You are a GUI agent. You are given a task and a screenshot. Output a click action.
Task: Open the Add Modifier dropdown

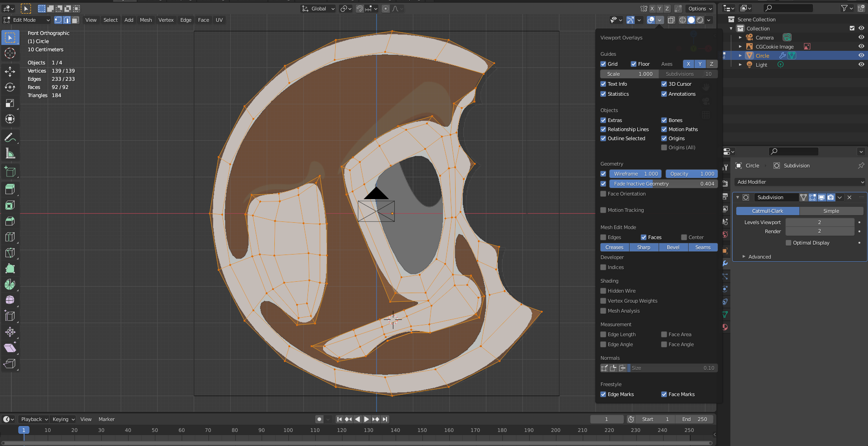[x=799, y=181]
